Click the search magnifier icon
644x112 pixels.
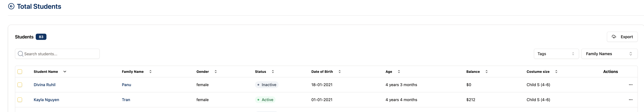(20, 54)
